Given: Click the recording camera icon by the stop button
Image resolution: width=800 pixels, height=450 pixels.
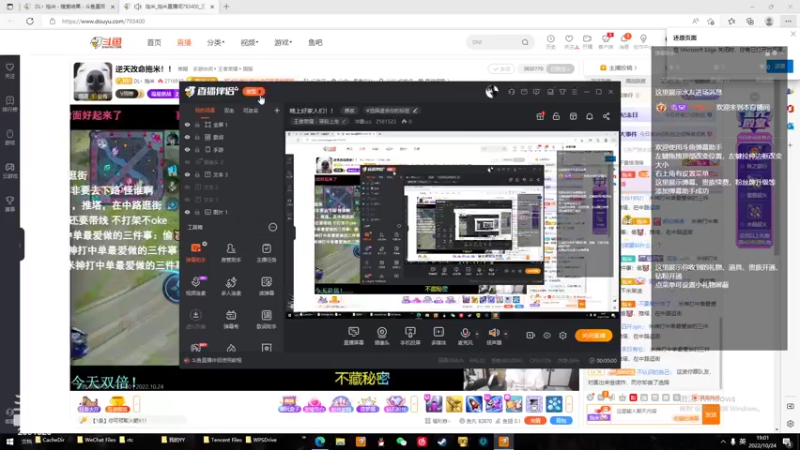Looking at the screenshot, I should click(531, 335).
